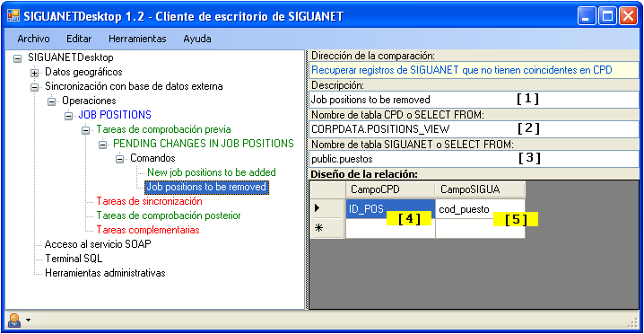Select the ID_POS grid cell
The height and width of the screenshot is (334, 644).
tap(390, 208)
